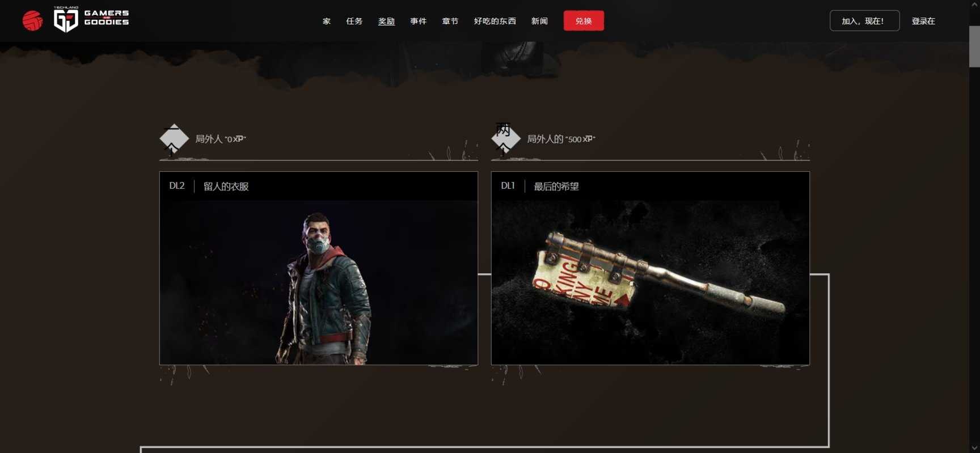Open the 奖励 rewards menu item
The image size is (980, 453).
point(386,21)
